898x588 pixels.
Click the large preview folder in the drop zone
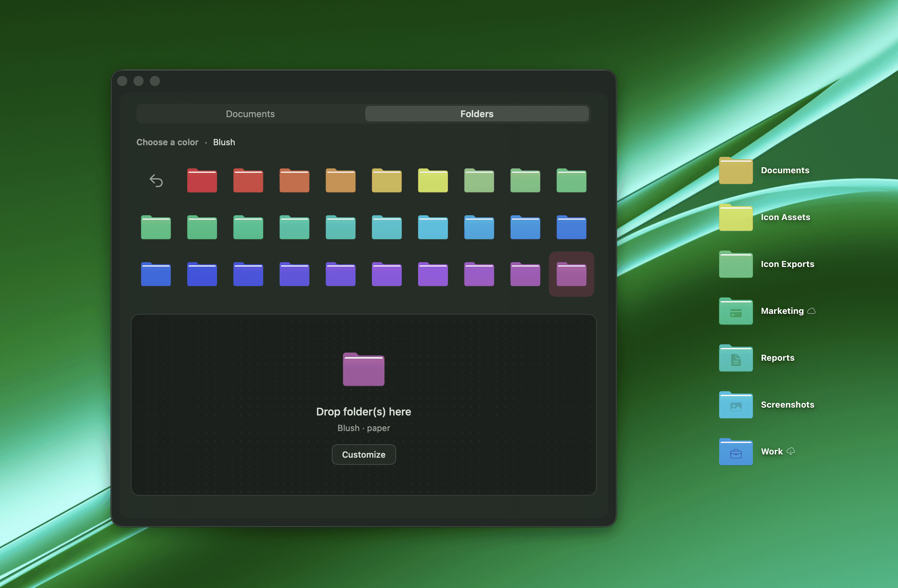point(363,369)
